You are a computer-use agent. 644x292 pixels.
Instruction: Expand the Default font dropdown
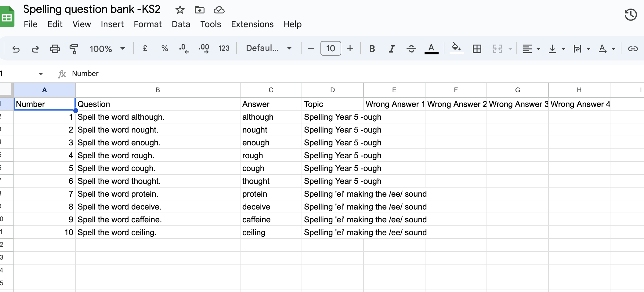pyautogui.click(x=269, y=48)
